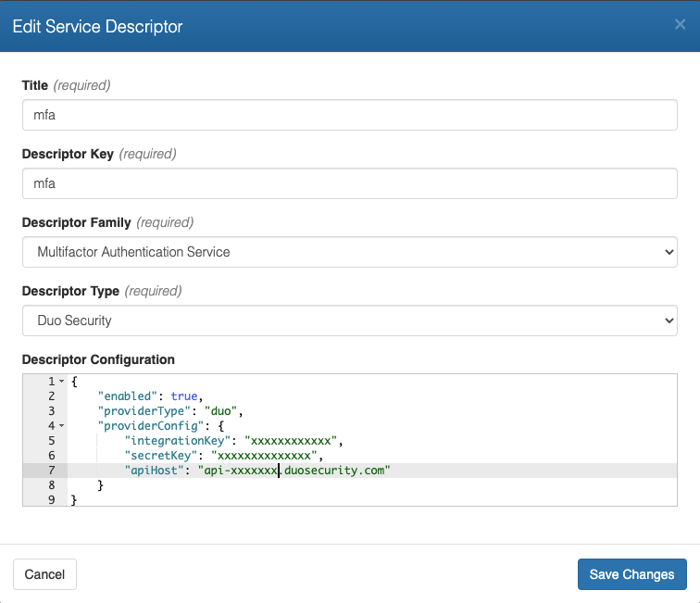Select line number 9 in the gutter
This screenshot has height=603, width=700.
click(x=52, y=500)
